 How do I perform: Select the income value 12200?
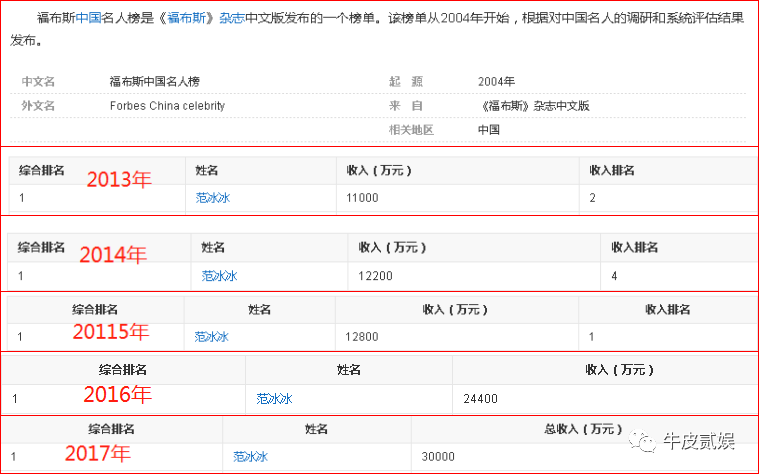(x=375, y=276)
